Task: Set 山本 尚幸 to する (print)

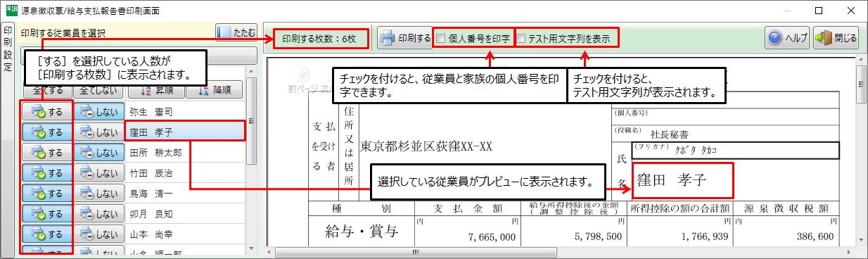Action: click(x=47, y=234)
